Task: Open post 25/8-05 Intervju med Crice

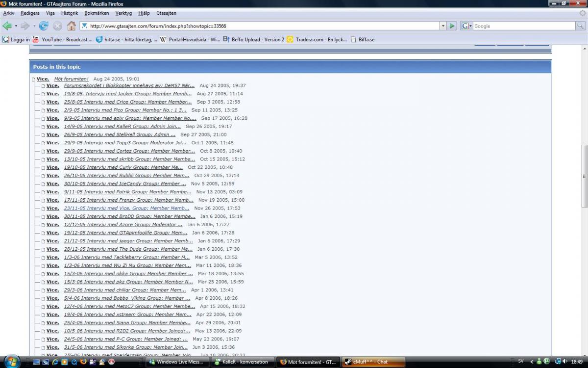Action: tap(128, 102)
